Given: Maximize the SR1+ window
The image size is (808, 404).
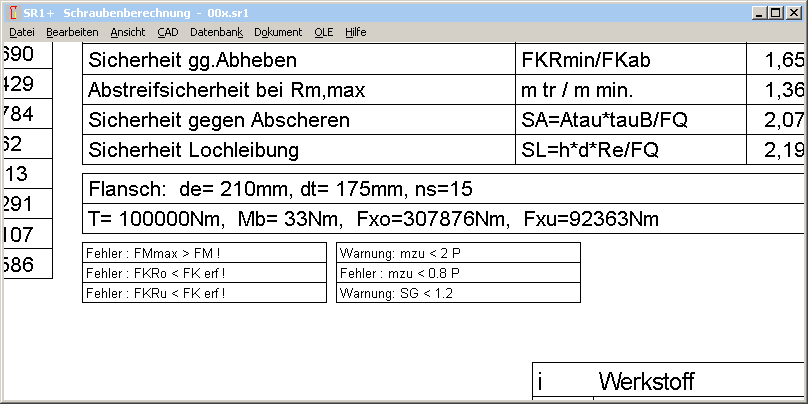Looking at the screenshot, I should click(777, 11).
